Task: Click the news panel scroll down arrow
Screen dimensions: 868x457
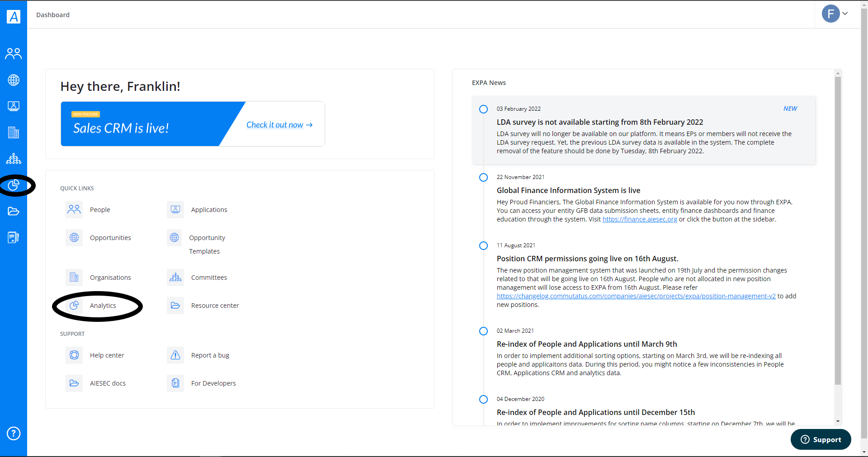Action: pyautogui.click(x=838, y=421)
